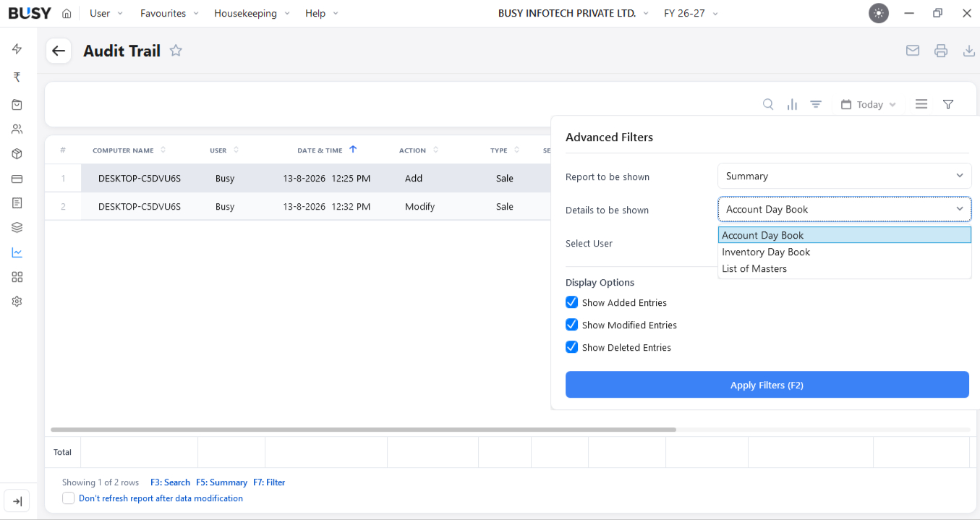The width and height of the screenshot is (980, 520).
Task: Click the Apply Filters (F2) button
Action: coord(767,385)
